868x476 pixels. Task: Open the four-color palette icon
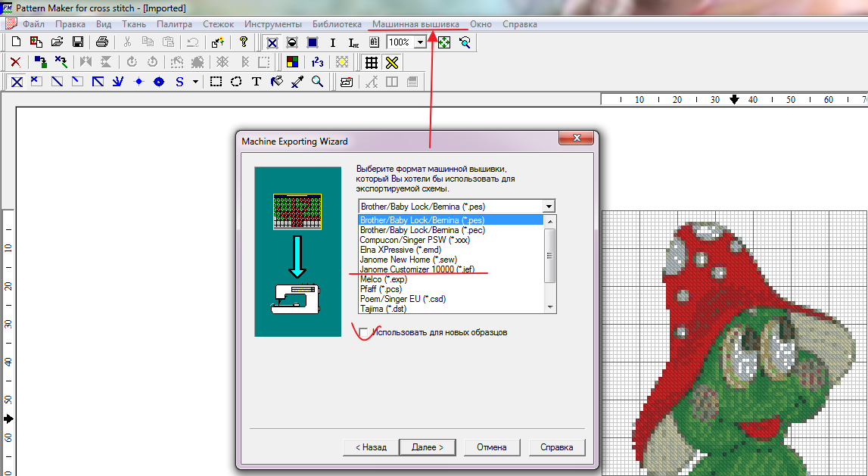pos(292,62)
